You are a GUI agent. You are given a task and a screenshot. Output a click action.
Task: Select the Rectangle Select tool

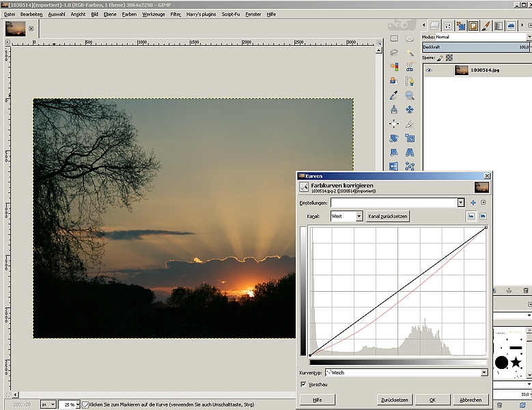coord(394,39)
